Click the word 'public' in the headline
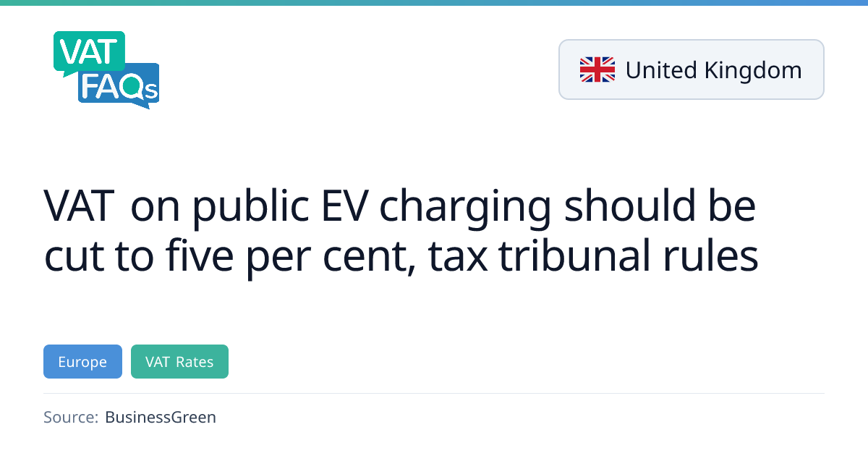The height and width of the screenshot is (456, 868). [250, 206]
